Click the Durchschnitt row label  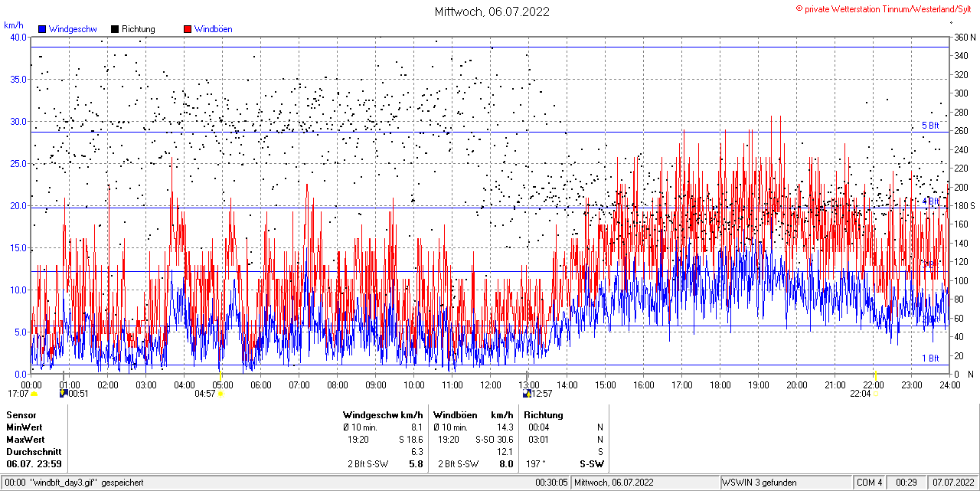coord(33,452)
